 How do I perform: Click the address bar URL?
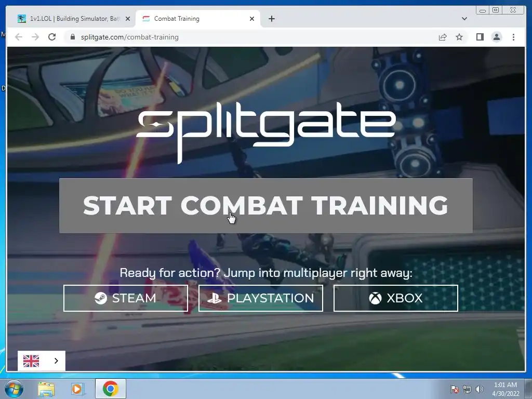tap(129, 37)
